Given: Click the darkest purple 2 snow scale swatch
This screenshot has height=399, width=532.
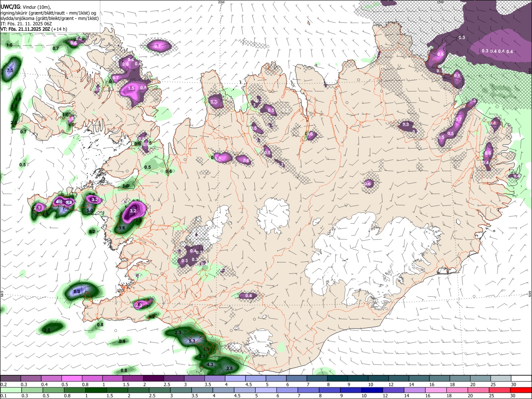Looking at the screenshot, I should pos(153,378).
